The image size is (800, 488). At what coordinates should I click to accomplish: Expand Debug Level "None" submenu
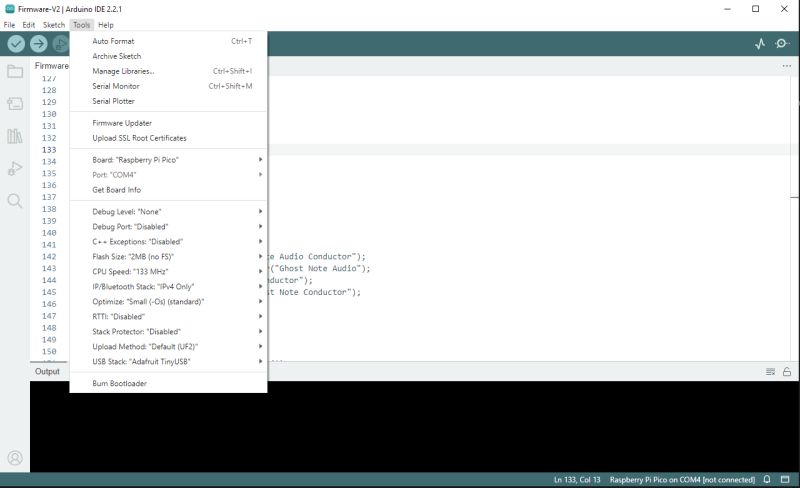coord(168,211)
